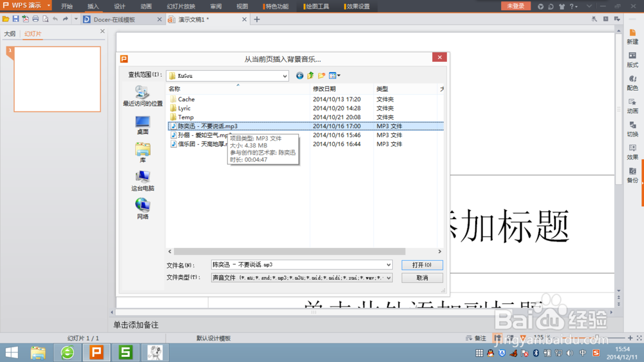Click the 未登录 login button

coord(515,6)
